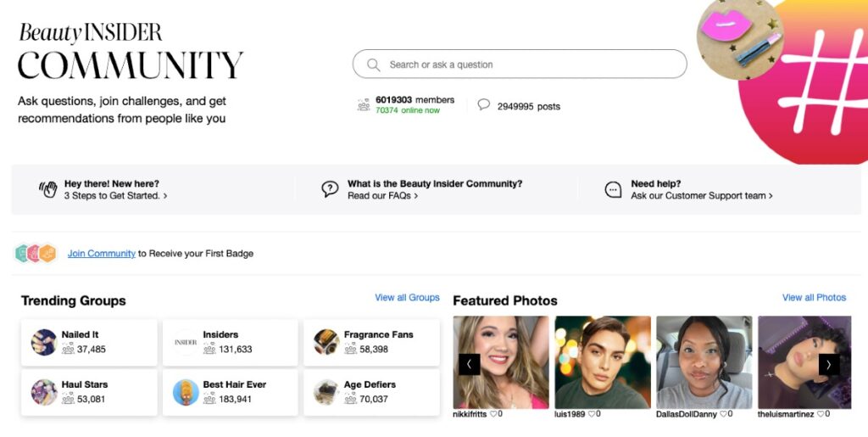Image resolution: width=868 pixels, height=437 pixels.
Task: Click the members people icon near 6019303
Action: coord(363,104)
